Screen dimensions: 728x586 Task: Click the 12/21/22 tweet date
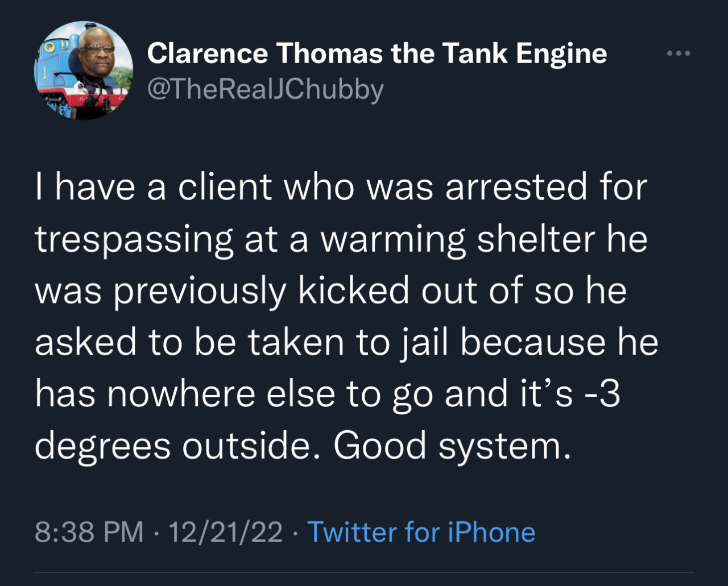click(225, 533)
